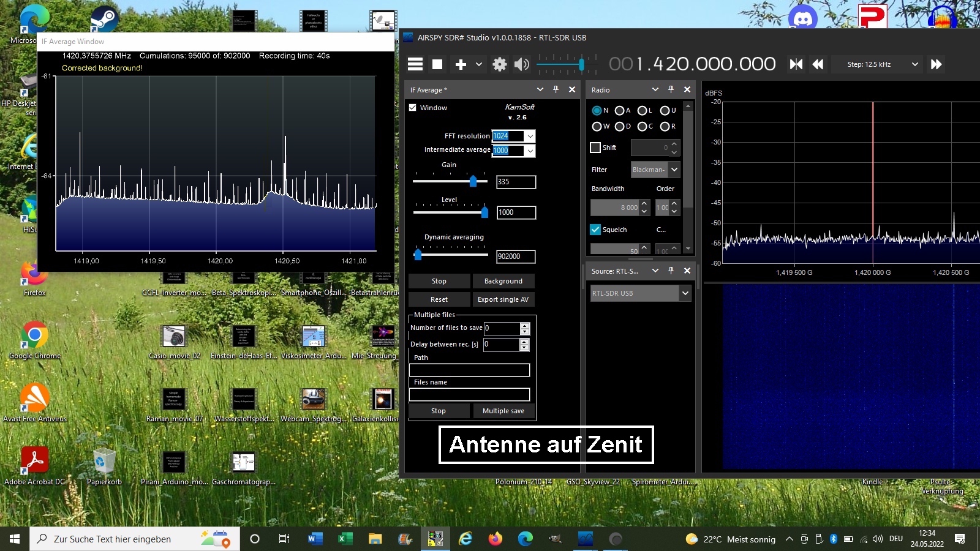Click the Delay between rec. field
Viewport: 980px width, 551px height.
(x=501, y=344)
